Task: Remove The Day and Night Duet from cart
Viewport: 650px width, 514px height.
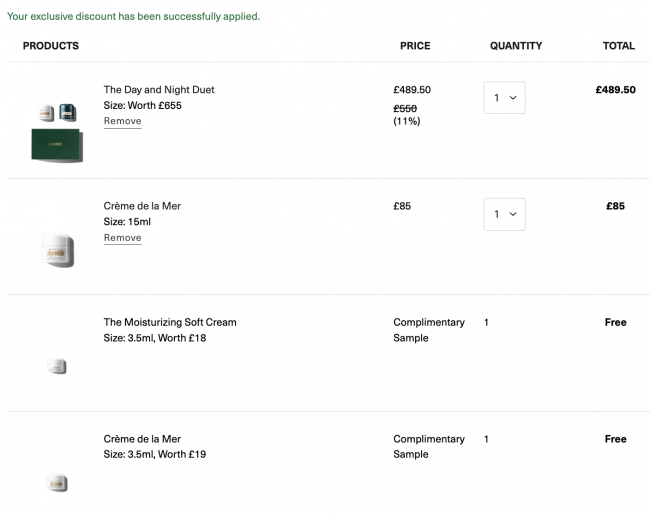Action: pos(122,121)
